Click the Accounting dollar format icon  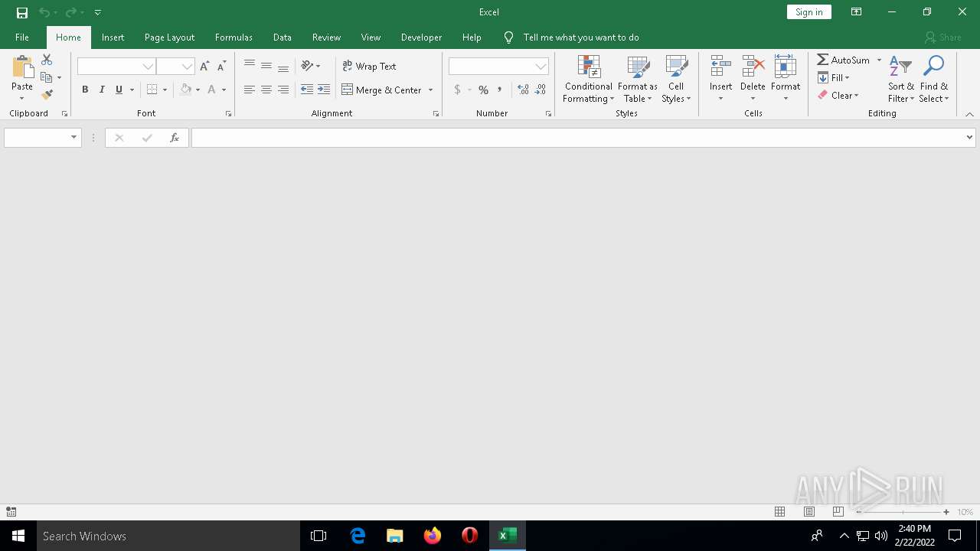[x=457, y=90]
